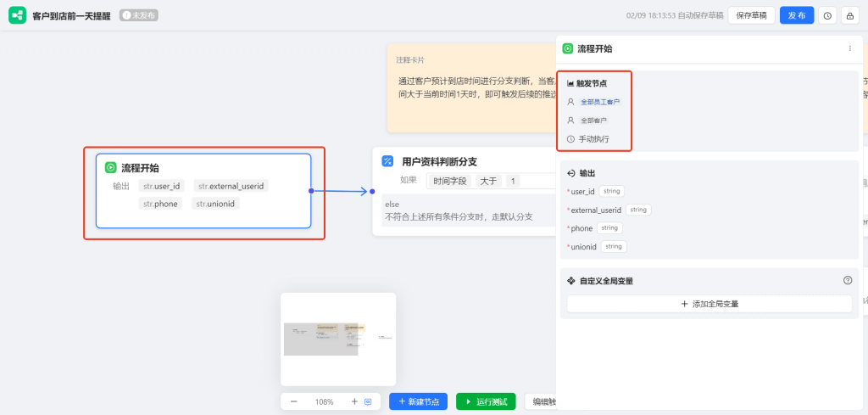
Task: Click string type tag of unionid
Action: point(614,247)
